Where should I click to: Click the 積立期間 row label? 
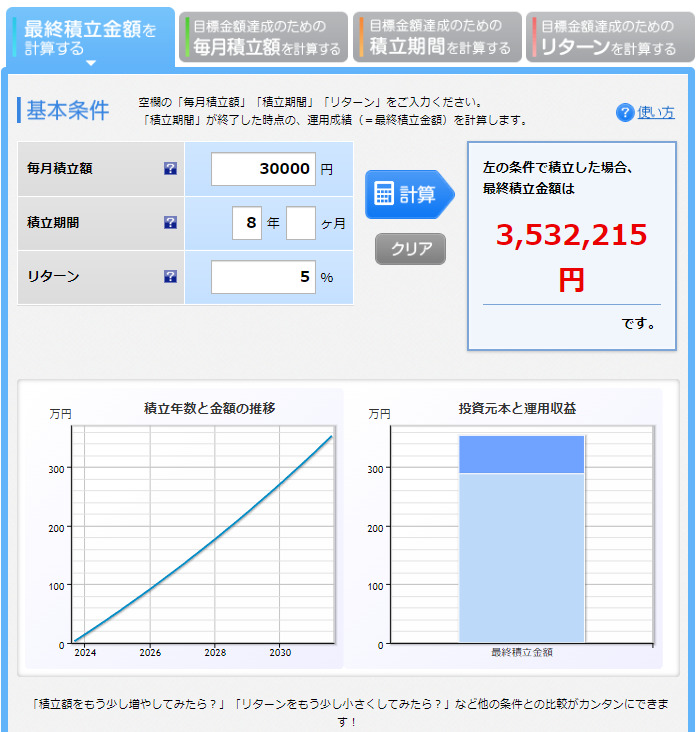[53, 223]
